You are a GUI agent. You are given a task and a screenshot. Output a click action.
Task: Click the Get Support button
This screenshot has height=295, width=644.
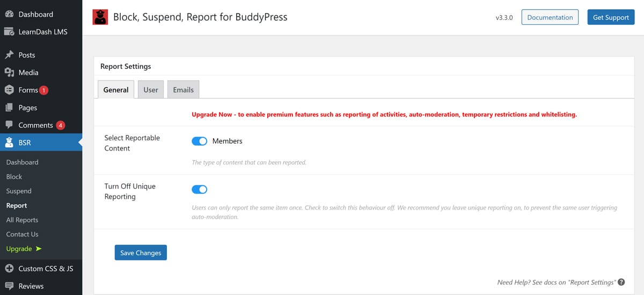click(611, 17)
